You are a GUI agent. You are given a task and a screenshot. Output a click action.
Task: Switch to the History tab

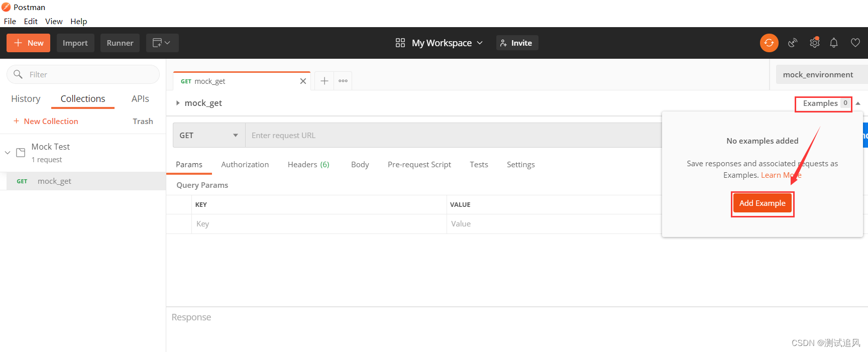click(26, 99)
